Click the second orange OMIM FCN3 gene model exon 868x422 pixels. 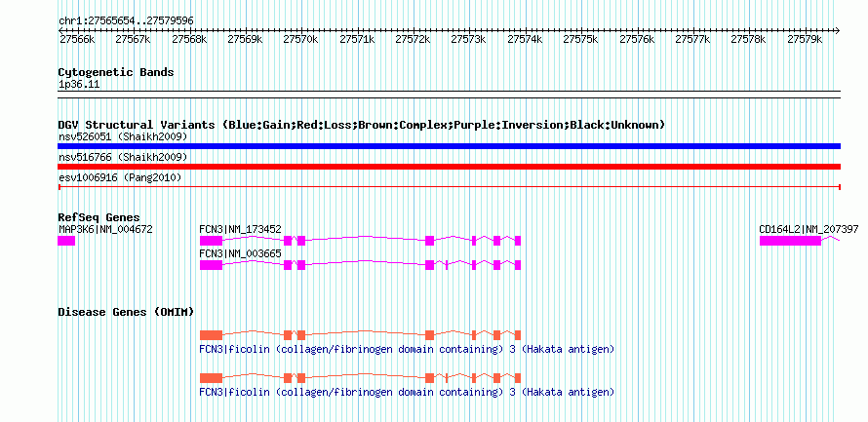(x=211, y=378)
